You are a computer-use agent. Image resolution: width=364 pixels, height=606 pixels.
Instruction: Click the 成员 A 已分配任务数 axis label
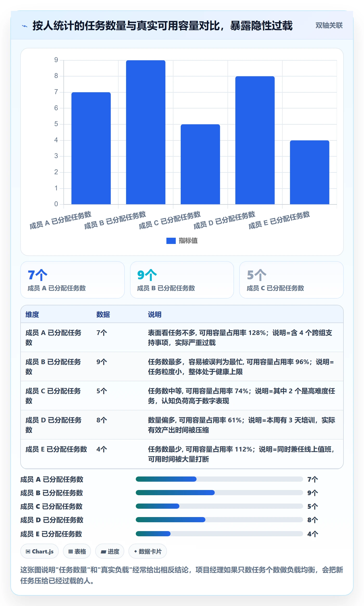pyautogui.click(x=60, y=220)
